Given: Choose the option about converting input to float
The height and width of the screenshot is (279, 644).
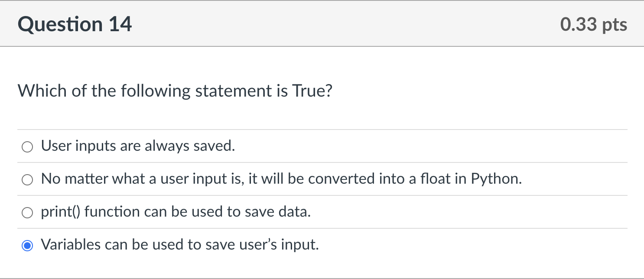Looking at the screenshot, I should point(27,179).
